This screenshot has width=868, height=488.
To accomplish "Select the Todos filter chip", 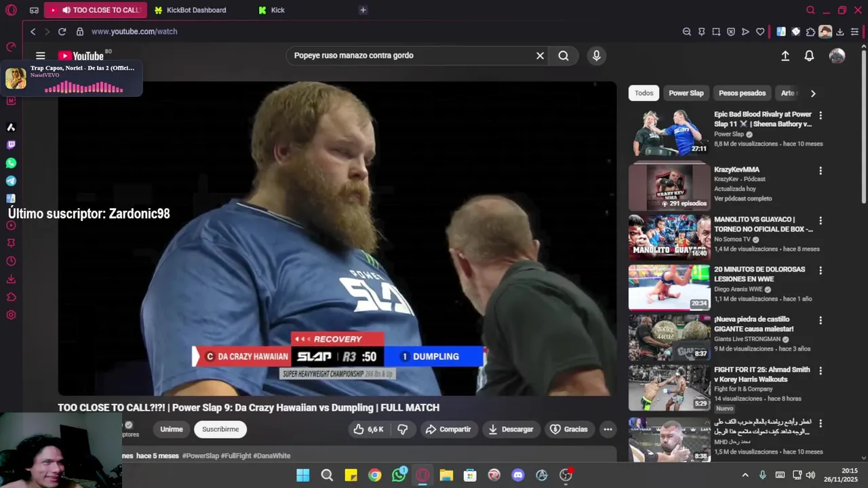I will [x=644, y=93].
